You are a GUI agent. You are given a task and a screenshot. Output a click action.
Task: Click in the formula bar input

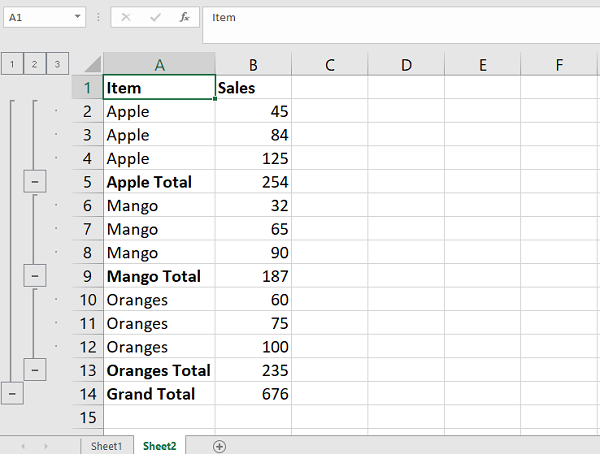tap(400, 18)
